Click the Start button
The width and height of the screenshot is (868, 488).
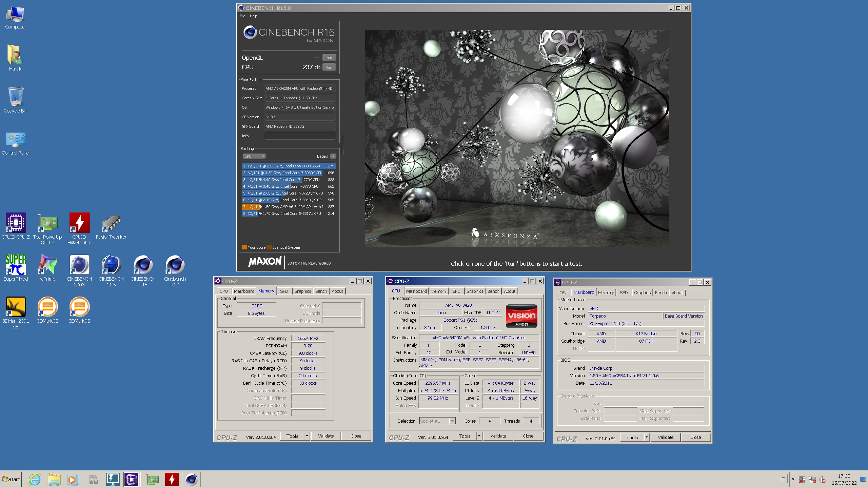point(11,480)
